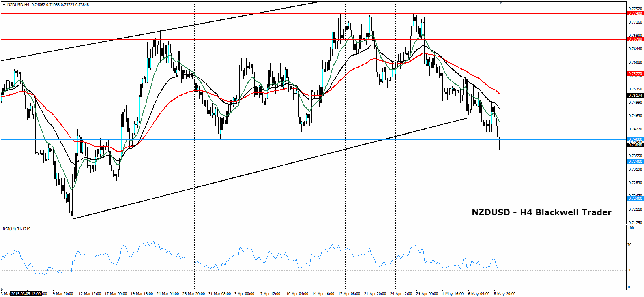Click the 24 Mar 04:00 date label
Screen dimensions: 644x297
[167, 294]
